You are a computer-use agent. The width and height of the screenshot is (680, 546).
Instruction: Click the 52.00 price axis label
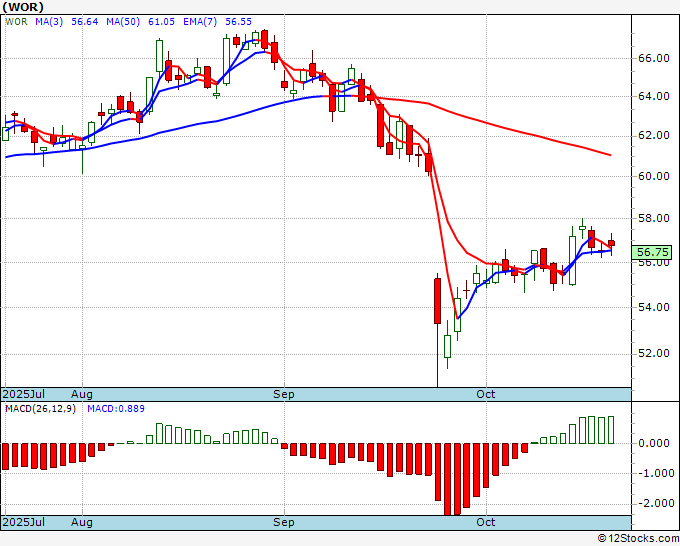click(654, 353)
